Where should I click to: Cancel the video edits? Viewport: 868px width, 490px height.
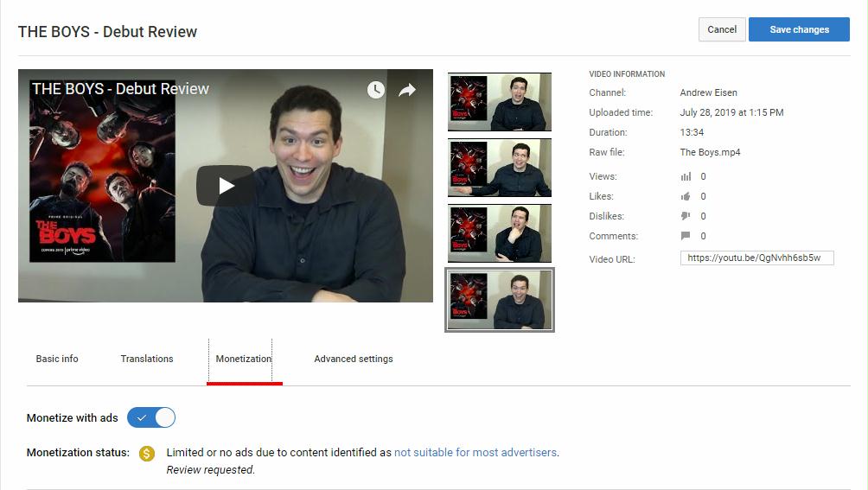pyautogui.click(x=722, y=29)
